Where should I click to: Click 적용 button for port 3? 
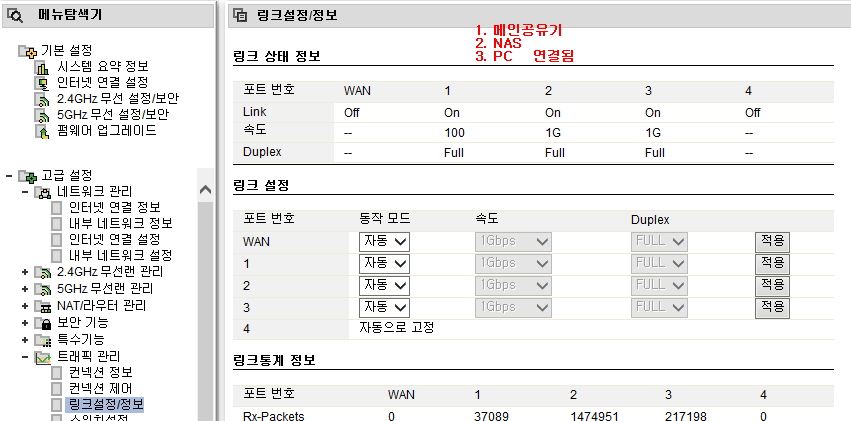[x=772, y=308]
